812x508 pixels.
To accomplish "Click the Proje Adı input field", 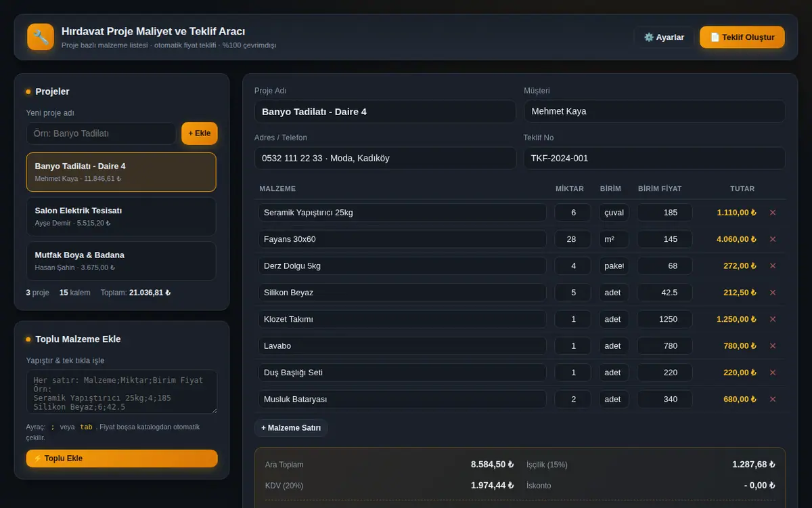I will coord(385,112).
